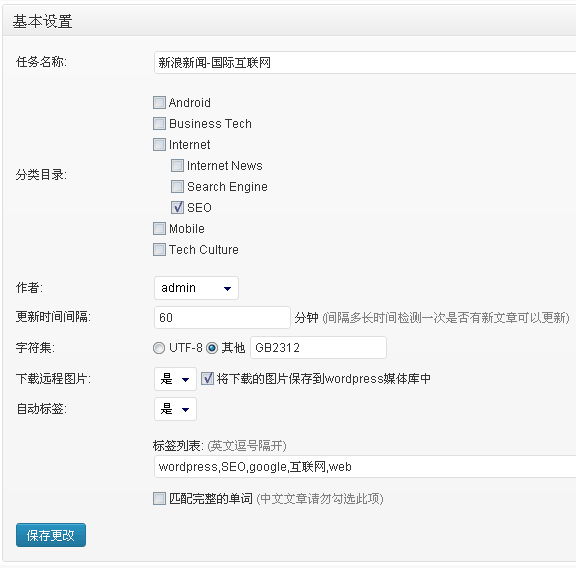Check the Search Engine subcategory
The width and height of the screenshot is (576, 568).
(x=177, y=186)
